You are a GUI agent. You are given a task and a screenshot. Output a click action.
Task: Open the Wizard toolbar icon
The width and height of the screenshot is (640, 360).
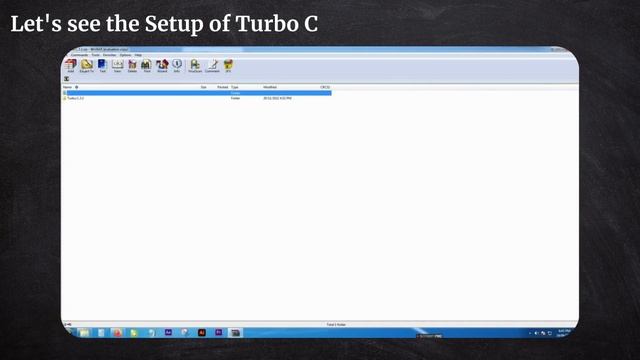[162, 66]
